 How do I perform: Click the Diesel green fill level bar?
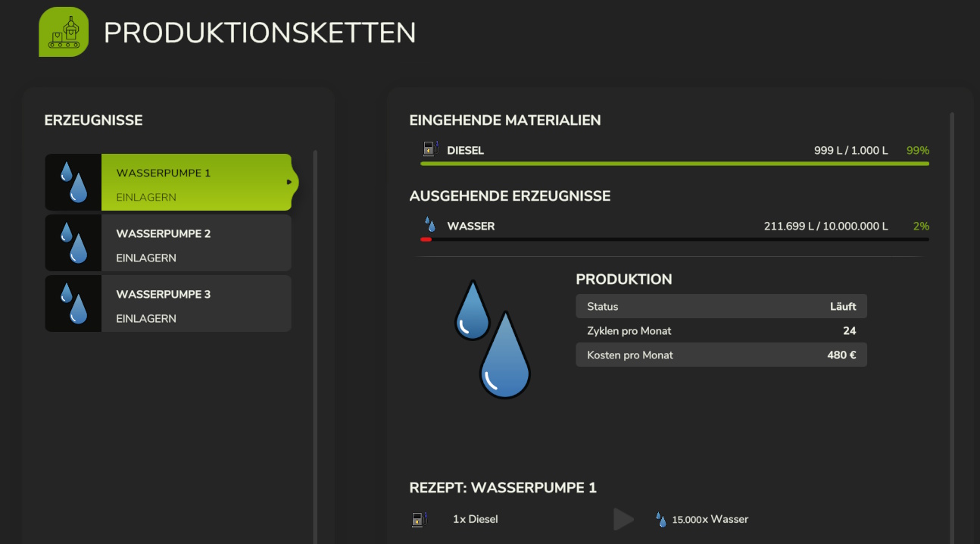click(x=675, y=163)
